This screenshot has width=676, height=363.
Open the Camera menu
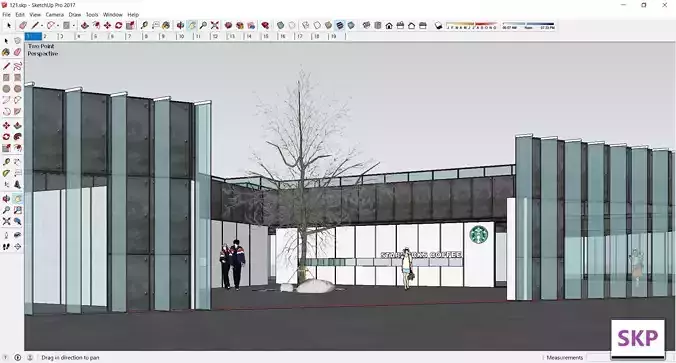55,15
